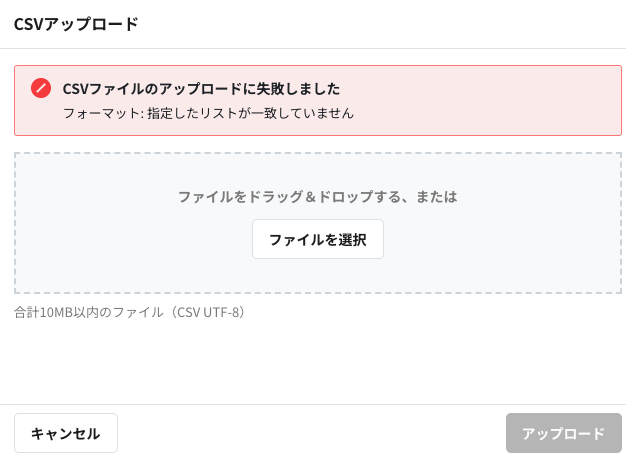The image size is (626, 455).
Task: Click the CSVアップロード dialog title
Action: point(76,24)
